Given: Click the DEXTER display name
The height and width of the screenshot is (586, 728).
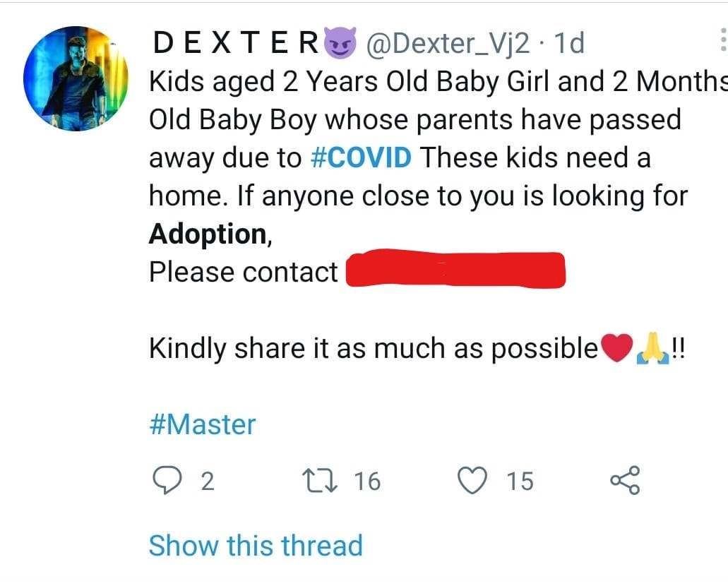Looking at the screenshot, I should (x=236, y=44).
